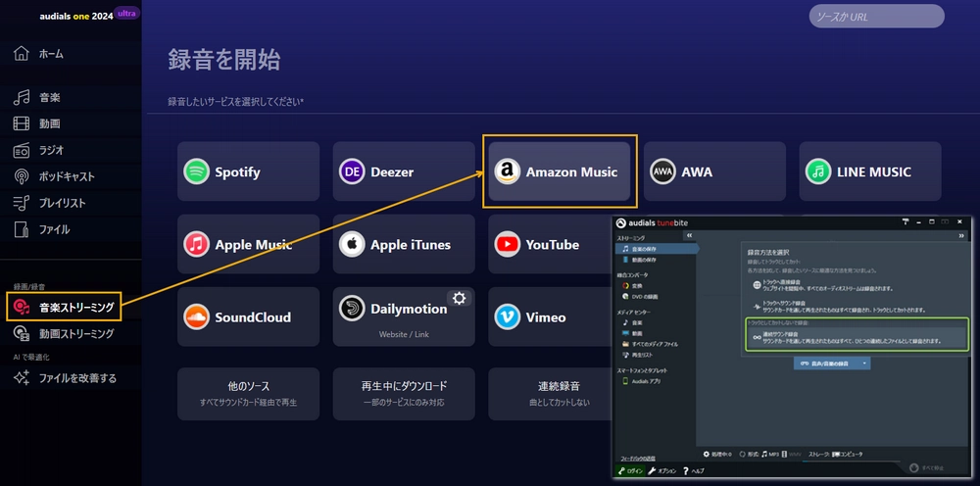Expand the Tunebite right panel with »

961,235
